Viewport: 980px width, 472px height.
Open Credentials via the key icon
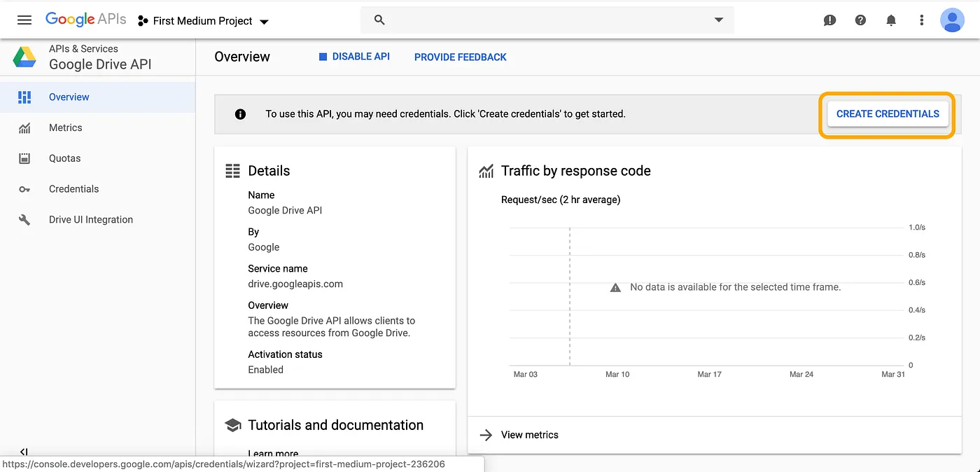coord(24,189)
